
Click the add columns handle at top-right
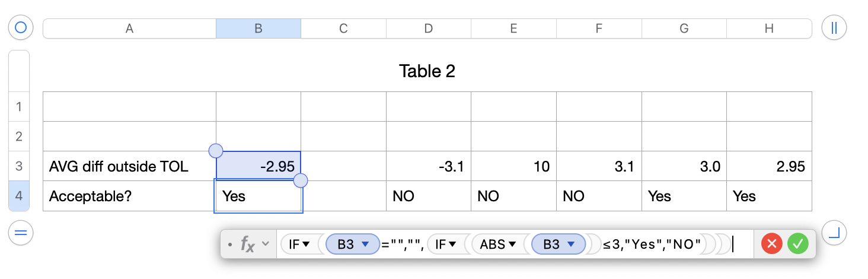click(834, 28)
